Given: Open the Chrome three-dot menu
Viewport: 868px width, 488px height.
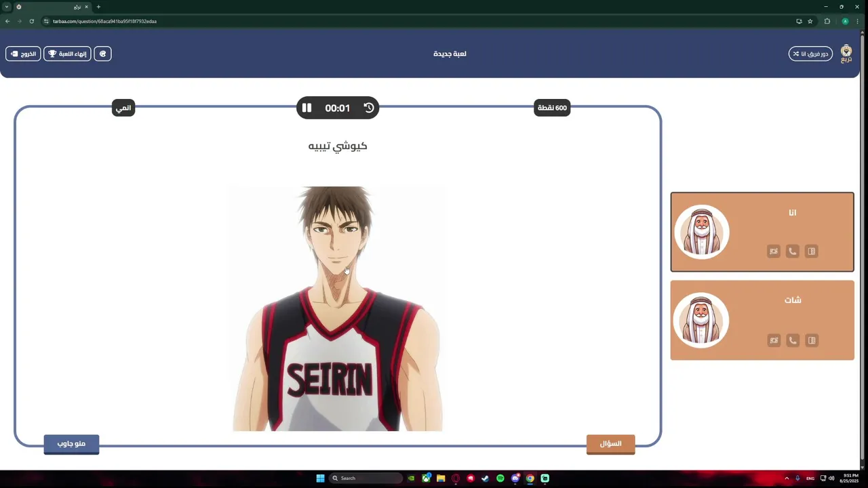Looking at the screenshot, I should click(x=858, y=21).
